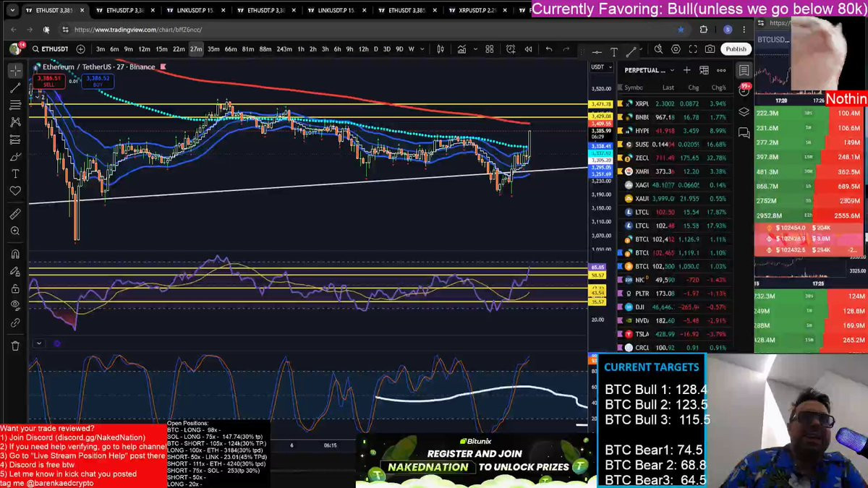The height and width of the screenshot is (488, 868).
Task: Switch to first ETHUSDT browser tab
Action: (54, 11)
